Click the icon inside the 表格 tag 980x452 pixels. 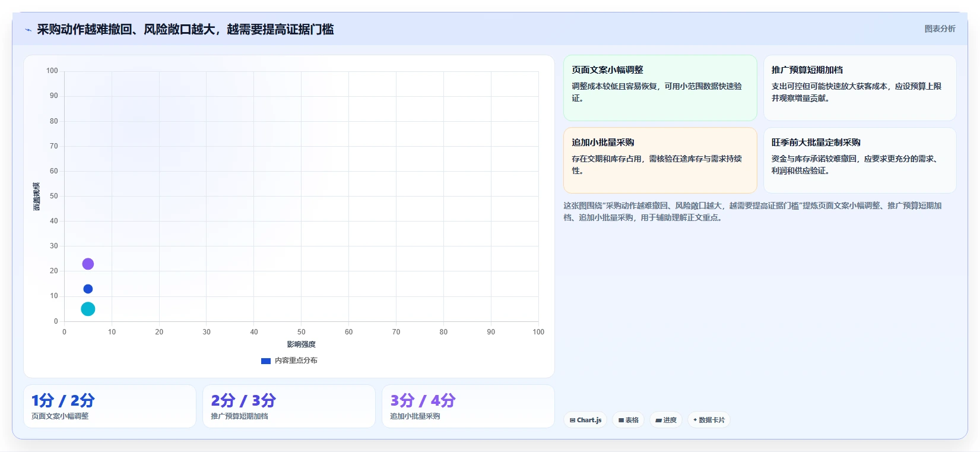(621, 420)
